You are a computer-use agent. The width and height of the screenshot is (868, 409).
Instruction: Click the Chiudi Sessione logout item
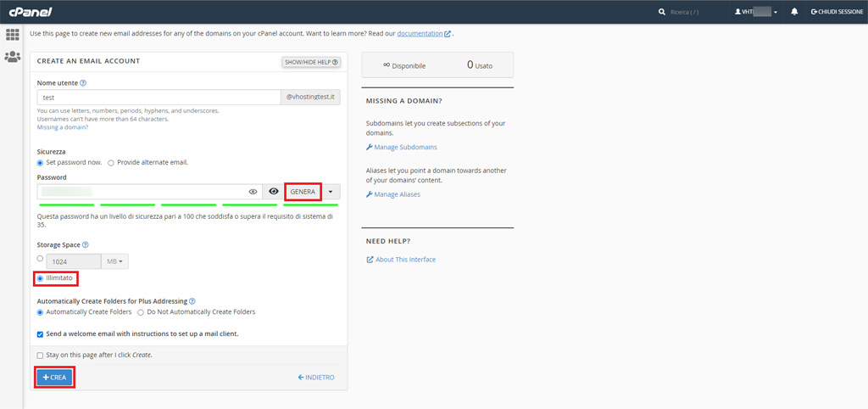pyautogui.click(x=836, y=12)
